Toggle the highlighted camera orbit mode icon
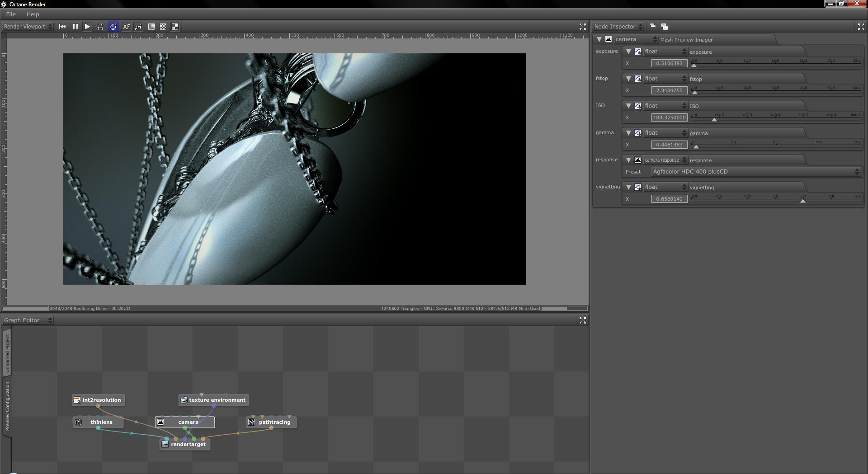Image resolution: width=868 pixels, height=474 pixels. 113,27
